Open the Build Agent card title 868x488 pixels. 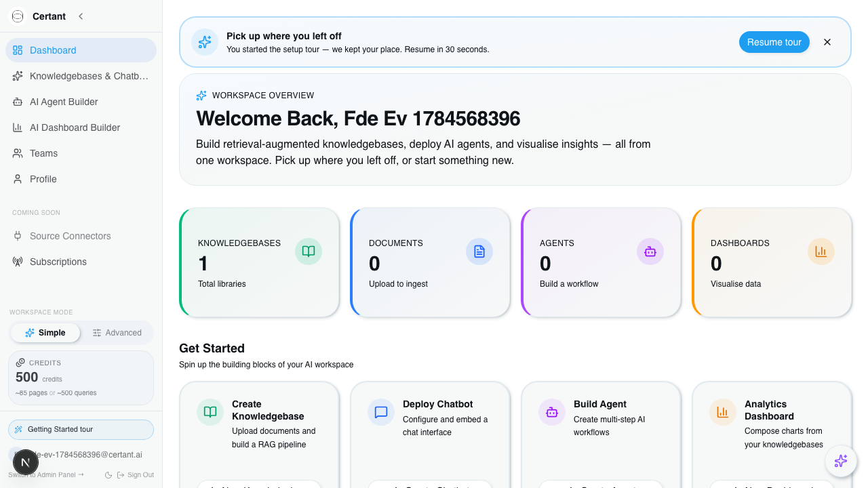pos(600,404)
